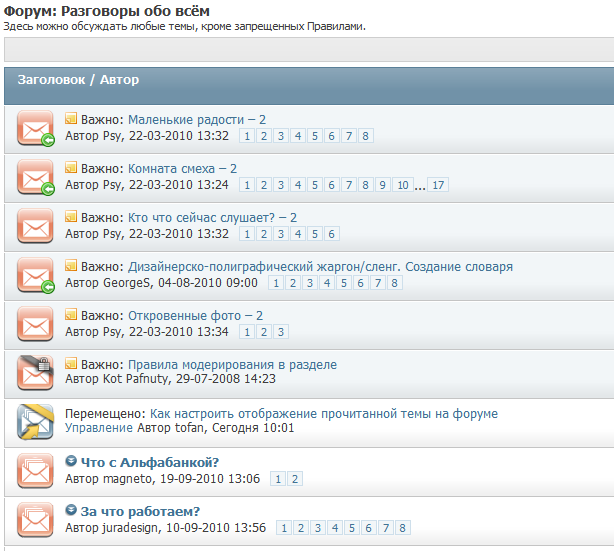
Task: Go to page 8 of За что работаем
Action: click(x=403, y=528)
